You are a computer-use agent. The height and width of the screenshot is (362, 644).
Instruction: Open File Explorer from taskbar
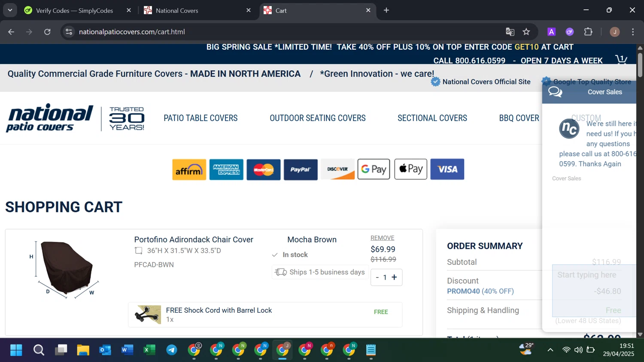pos(83,350)
